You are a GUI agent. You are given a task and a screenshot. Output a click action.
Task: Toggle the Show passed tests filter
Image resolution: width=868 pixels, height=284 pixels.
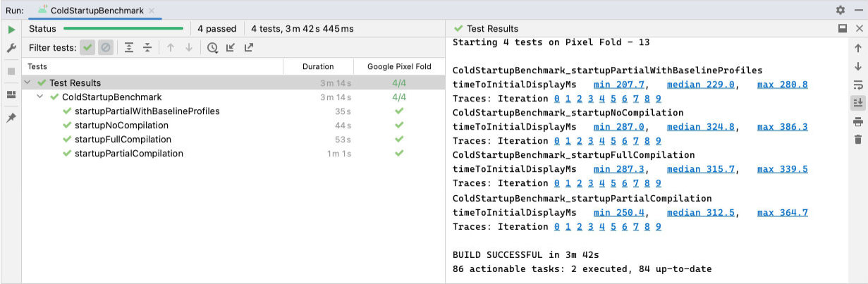pos(87,48)
